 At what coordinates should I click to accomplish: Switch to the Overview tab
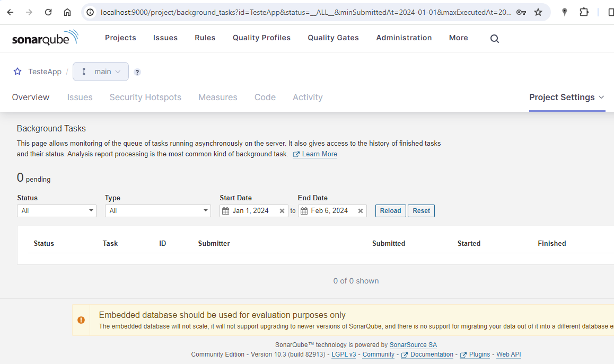(x=31, y=97)
